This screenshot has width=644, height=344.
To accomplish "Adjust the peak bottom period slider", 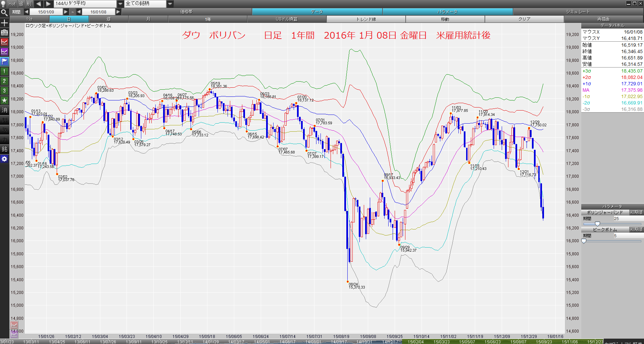I will tap(584, 241).
